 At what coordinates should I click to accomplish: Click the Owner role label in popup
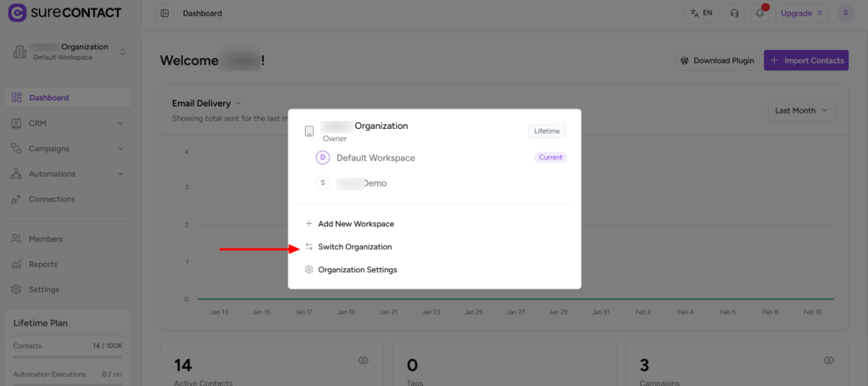(x=335, y=139)
